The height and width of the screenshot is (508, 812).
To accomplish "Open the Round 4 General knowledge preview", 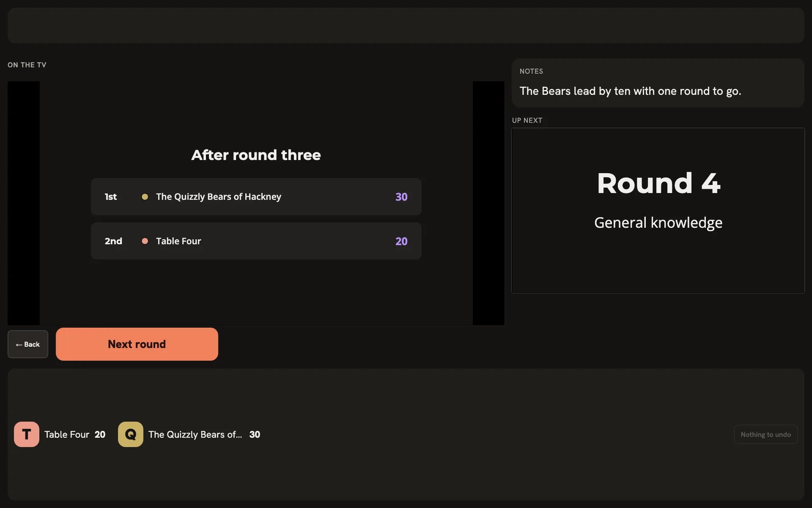I will tap(658, 210).
